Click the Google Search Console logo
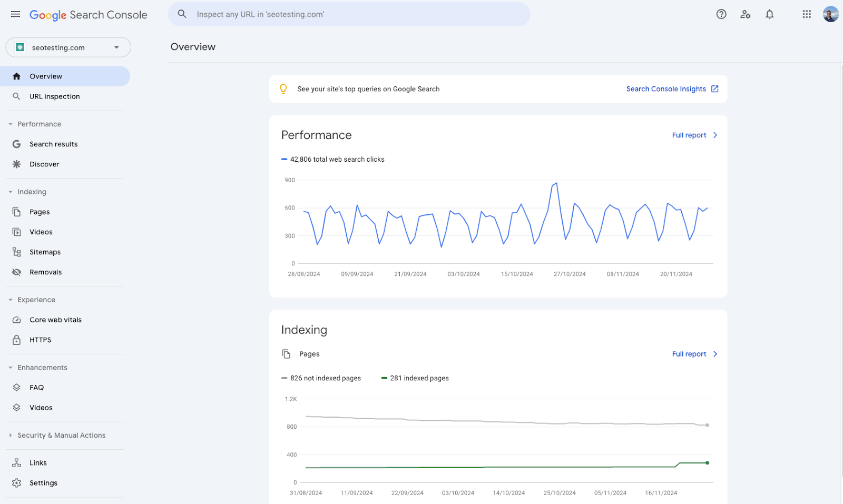Viewport: 843px width, 504px height. click(x=89, y=15)
